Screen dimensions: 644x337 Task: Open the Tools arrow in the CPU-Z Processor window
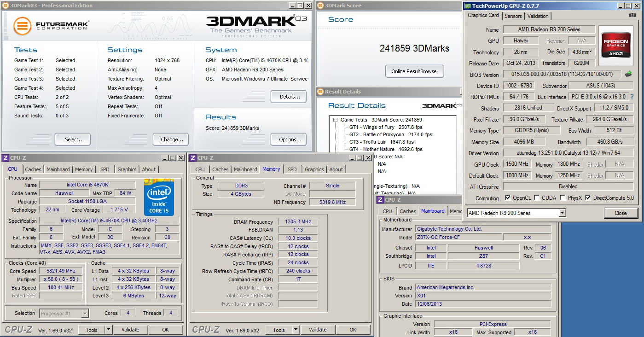[108, 330]
